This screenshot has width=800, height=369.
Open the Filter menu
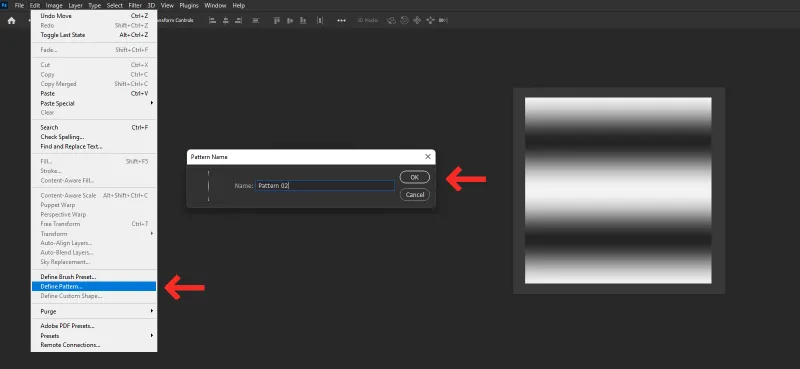(x=135, y=6)
